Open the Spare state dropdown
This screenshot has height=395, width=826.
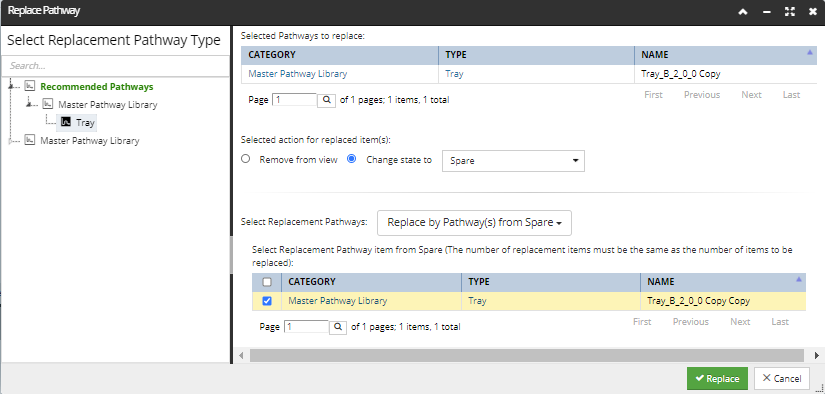pos(513,161)
